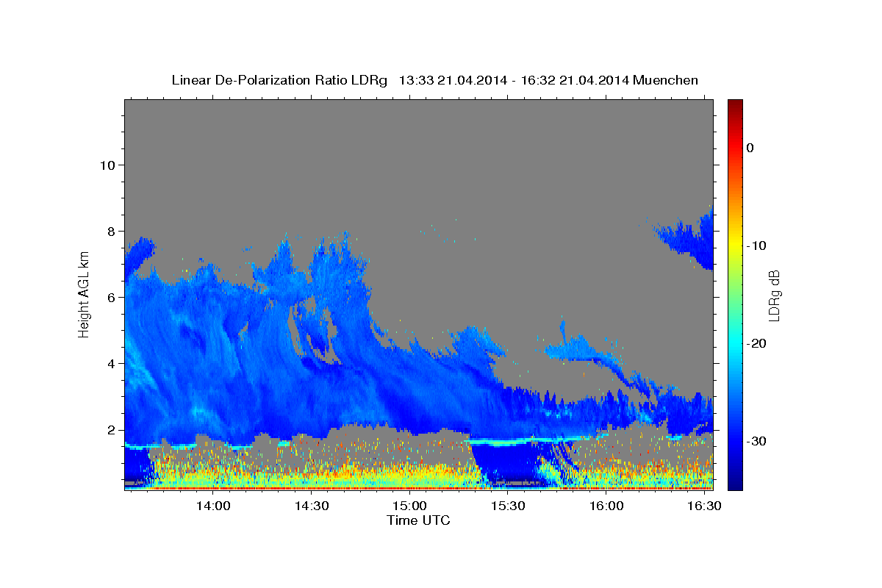
Task: Click the colorbar tick label -30
Action: pyautogui.click(x=757, y=441)
